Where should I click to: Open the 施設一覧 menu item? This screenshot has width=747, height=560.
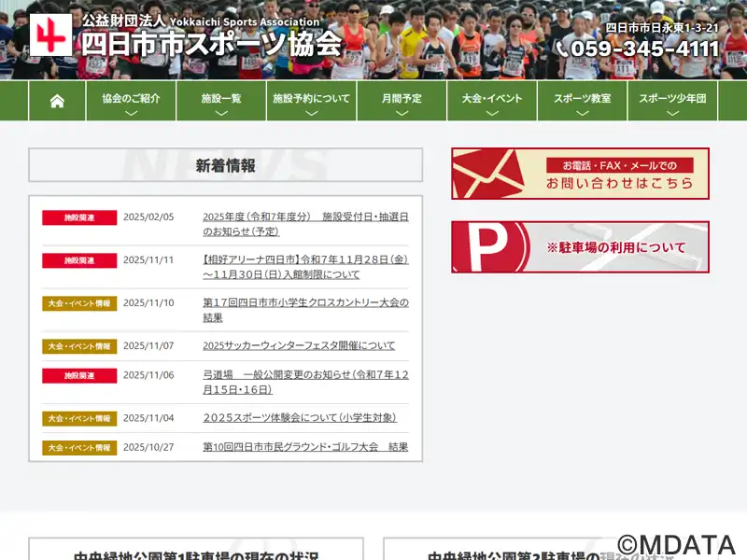[x=221, y=99]
